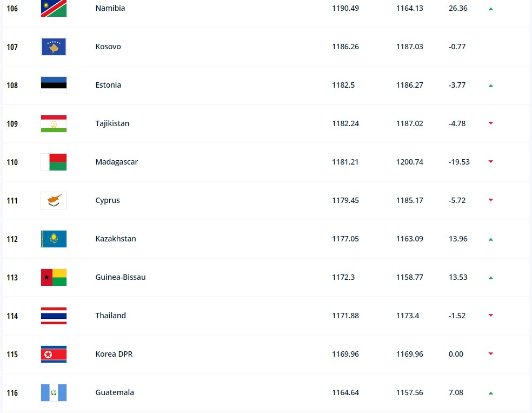Open the Namibia team link
Image resolution: width=532 pixels, height=413 pixels.
point(110,8)
